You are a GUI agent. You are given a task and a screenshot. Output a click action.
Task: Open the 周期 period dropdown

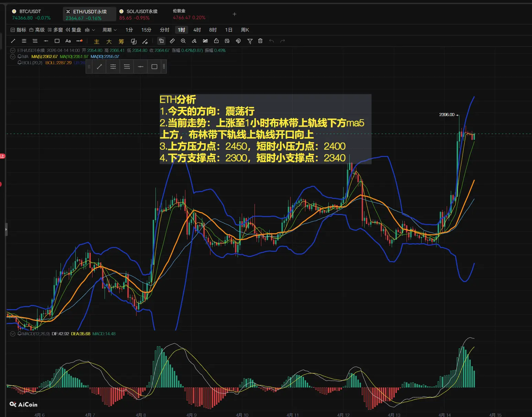(x=110, y=30)
